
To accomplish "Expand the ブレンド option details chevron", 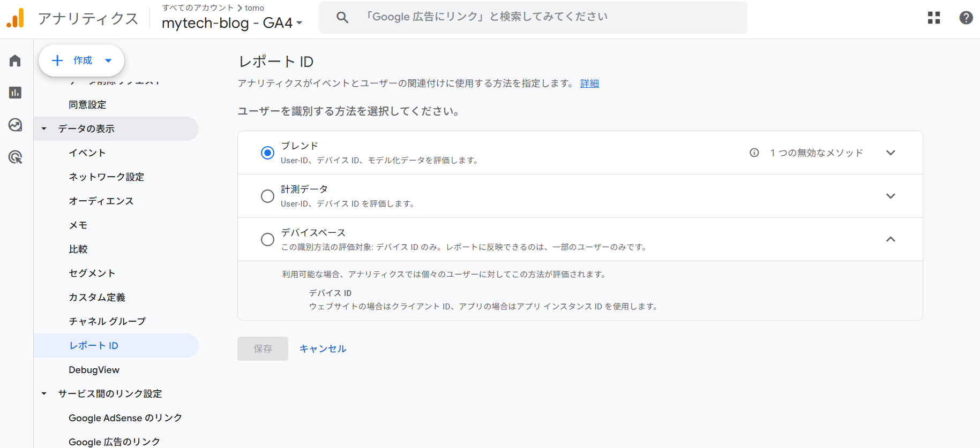I will (891, 153).
